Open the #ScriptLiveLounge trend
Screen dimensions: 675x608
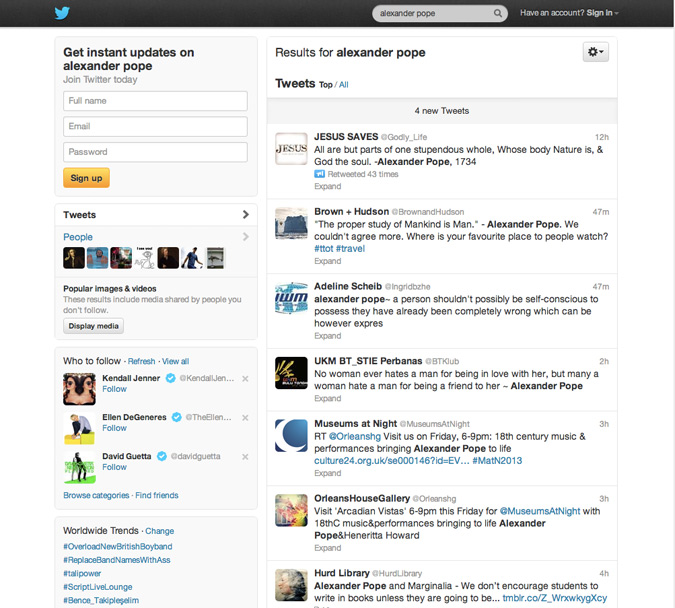[98, 587]
